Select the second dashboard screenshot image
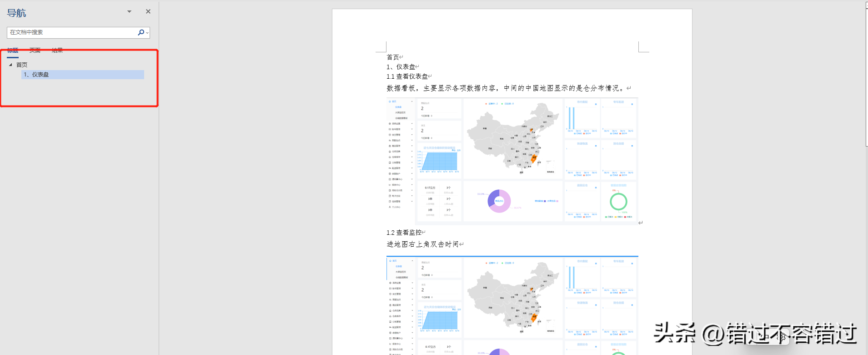 (x=512, y=305)
